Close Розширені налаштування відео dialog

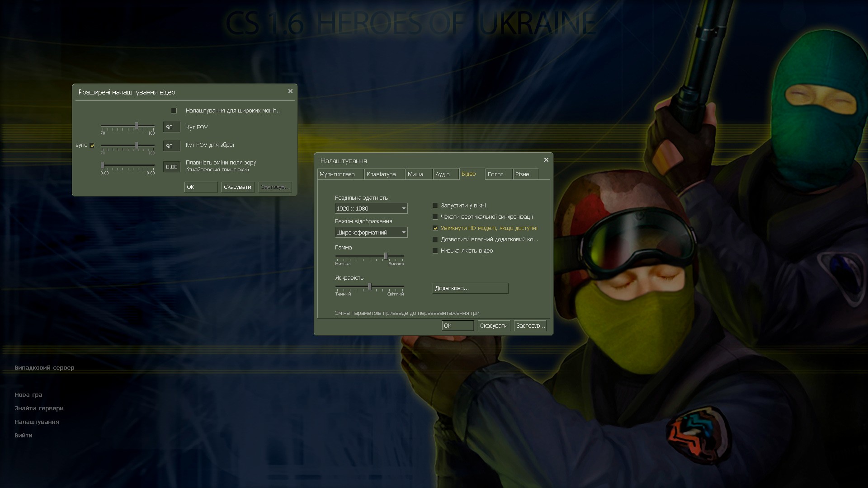[x=290, y=91]
